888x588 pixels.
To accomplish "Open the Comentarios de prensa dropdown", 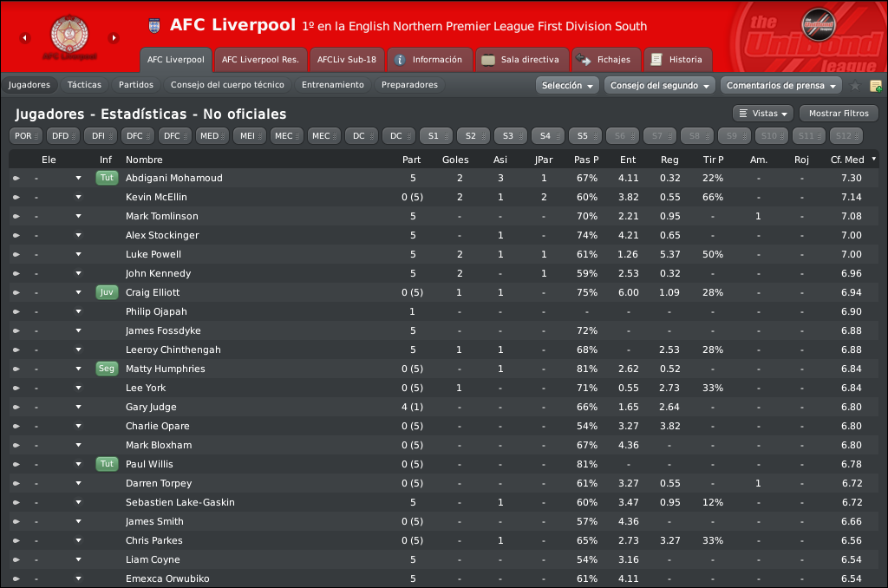I will click(x=783, y=85).
